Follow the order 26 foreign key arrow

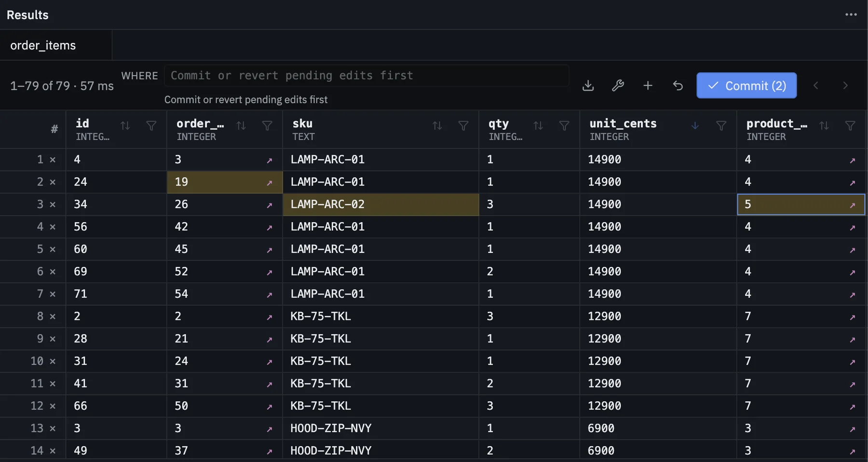click(x=270, y=205)
